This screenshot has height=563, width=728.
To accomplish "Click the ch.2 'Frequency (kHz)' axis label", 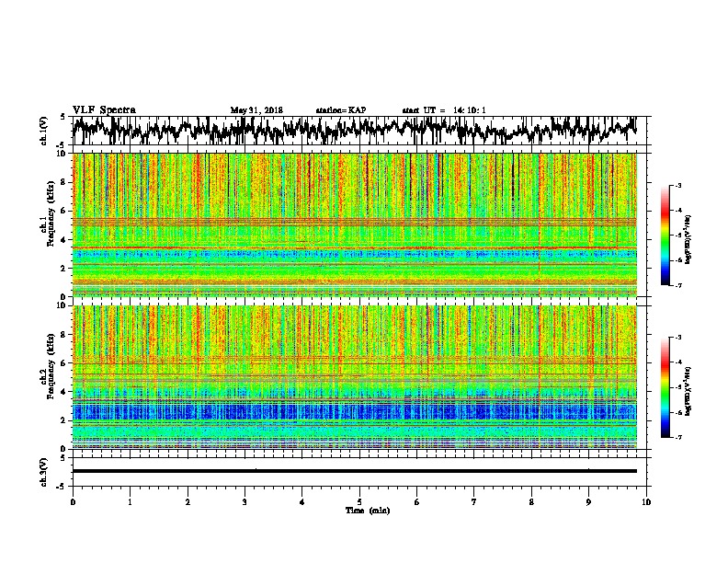I will 51,366.
